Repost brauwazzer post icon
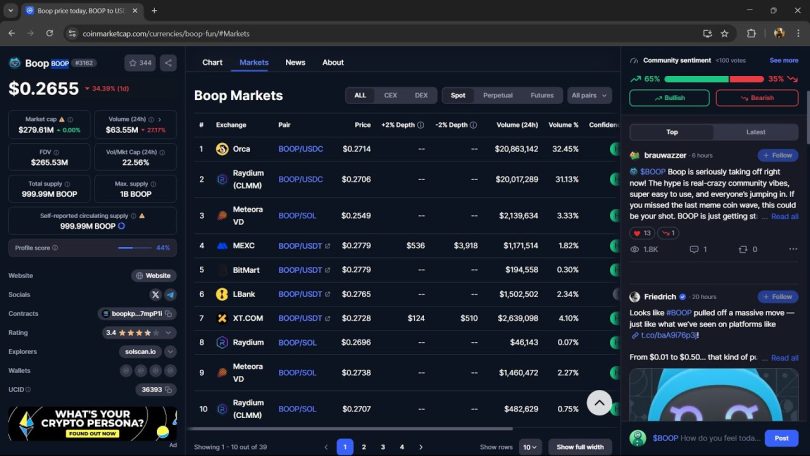Image resolution: width=810 pixels, height=456 pixels. coord(743,249)
